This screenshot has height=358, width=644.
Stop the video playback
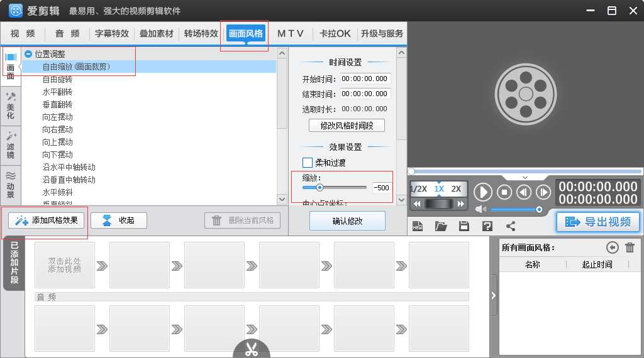pos(504,192)
